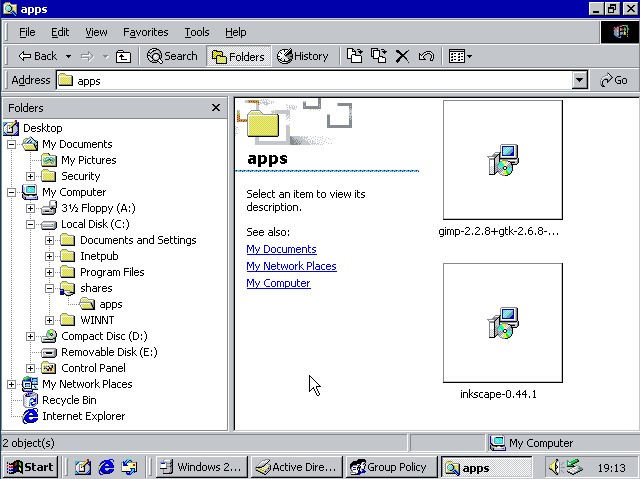Screen dimensions: 640x479
Task: Click the Delete toolbar icon
Action: point(402,56)
